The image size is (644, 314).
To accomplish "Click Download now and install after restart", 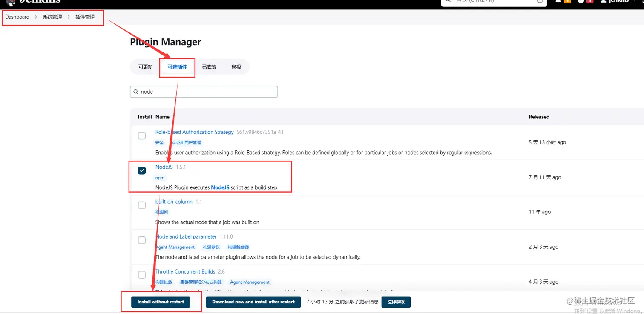I will (x=253, y=302).
